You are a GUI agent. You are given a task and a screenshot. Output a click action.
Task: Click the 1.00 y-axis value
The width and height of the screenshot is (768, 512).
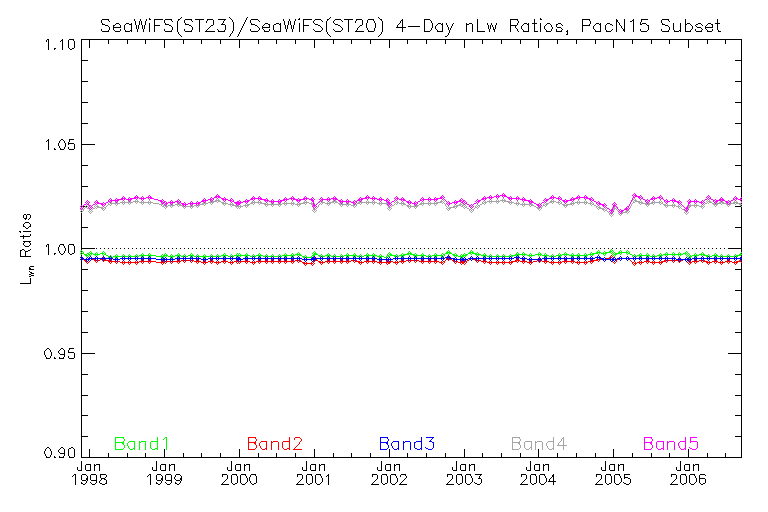[60, 249]
